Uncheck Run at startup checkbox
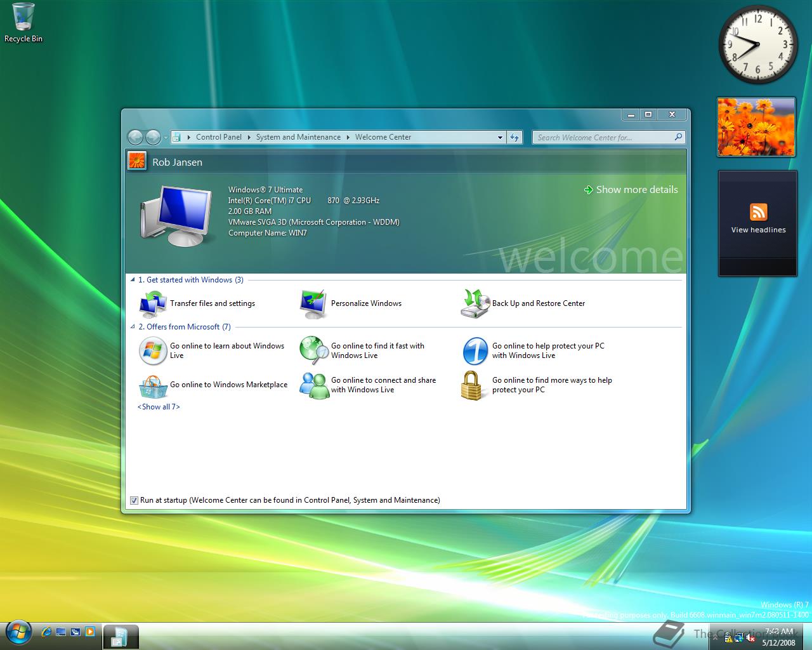This screenshot has height=650, width=812. click(134, 500)
